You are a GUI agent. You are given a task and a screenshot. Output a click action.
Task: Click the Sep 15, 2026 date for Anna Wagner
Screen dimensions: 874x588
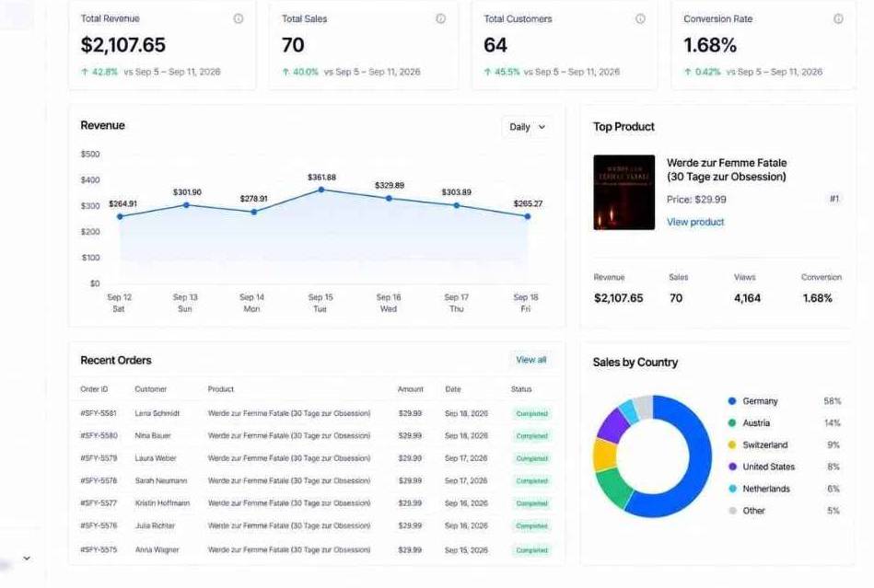(x=466, y=549)
